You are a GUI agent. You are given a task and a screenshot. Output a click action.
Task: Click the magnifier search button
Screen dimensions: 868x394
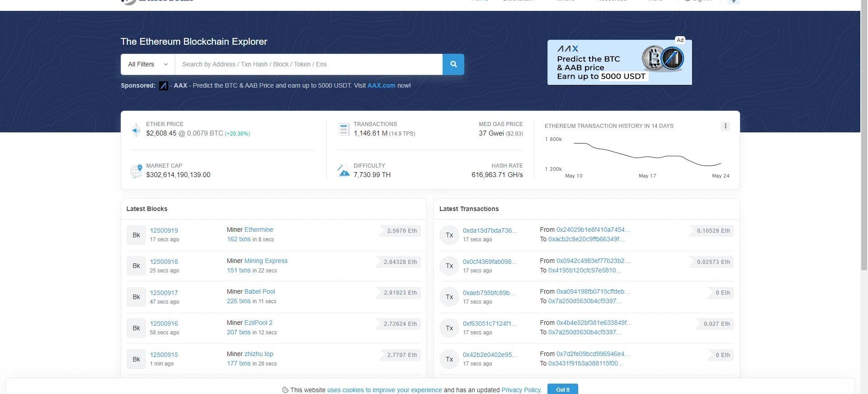453,64
